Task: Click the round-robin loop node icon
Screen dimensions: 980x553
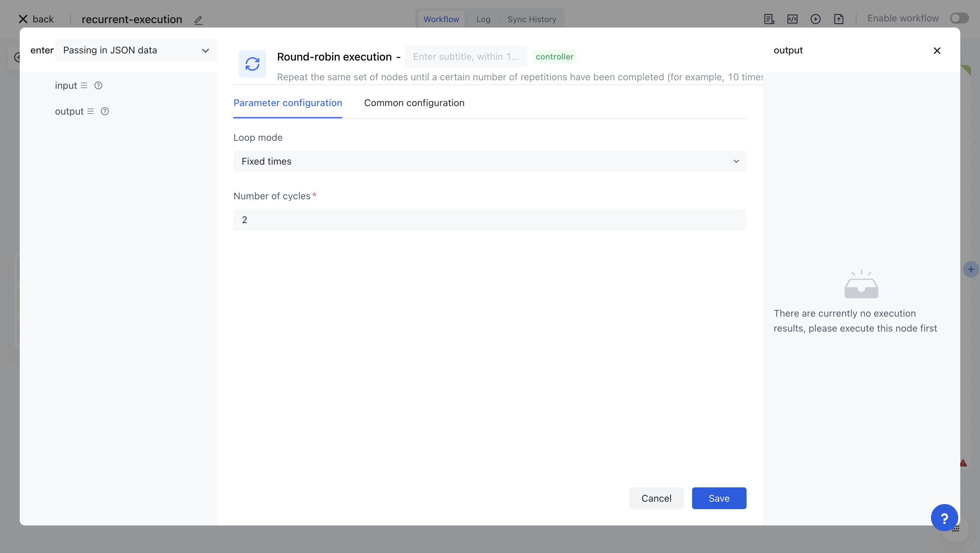Action: pyautogui.click(x=252, y=64)
